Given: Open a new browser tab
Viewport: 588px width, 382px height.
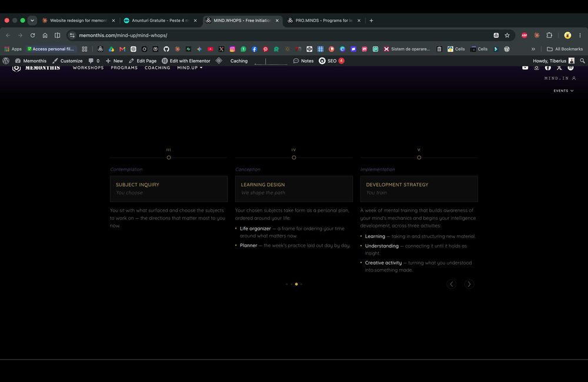Looking at the screenshot, I should click(371, 21).
